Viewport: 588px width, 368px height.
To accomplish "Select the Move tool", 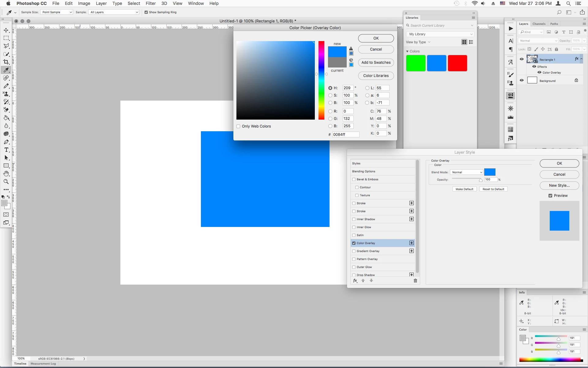I will (x=6, y=30).
